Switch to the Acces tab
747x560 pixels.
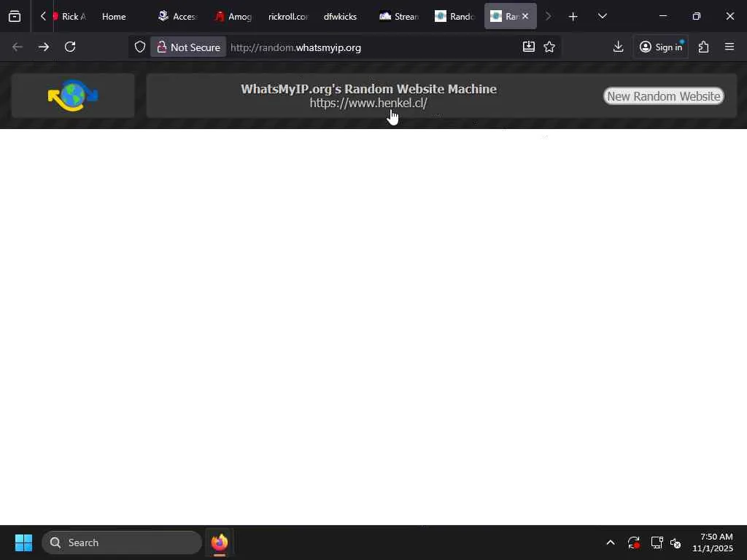pos(177,16)
